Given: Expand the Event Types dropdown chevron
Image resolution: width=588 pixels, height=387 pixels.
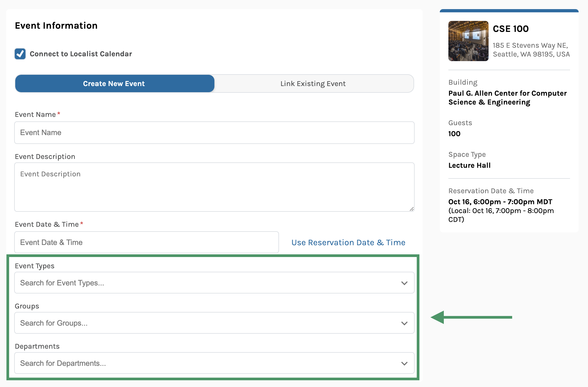Looking at the screenshot, I should click(404, 283).
